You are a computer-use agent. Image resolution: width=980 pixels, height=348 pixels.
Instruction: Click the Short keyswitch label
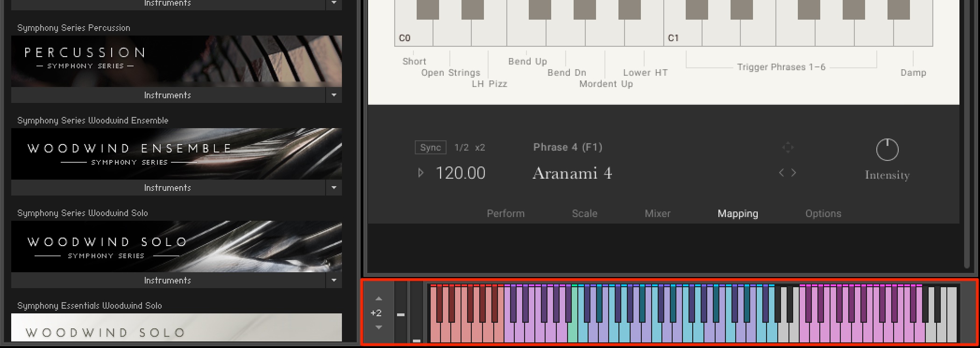click(x=414, y=61)
